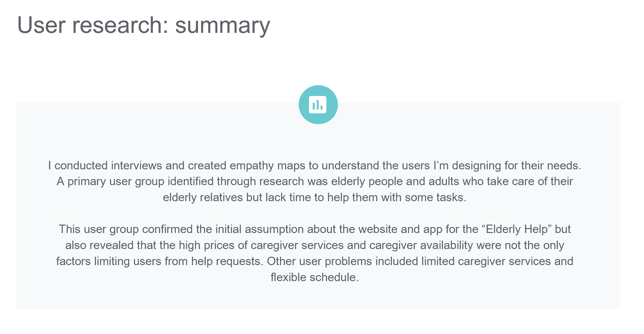The image size is (644, 334).
Task: Select the final line "flexible schedule."
Action: (315, 277)
